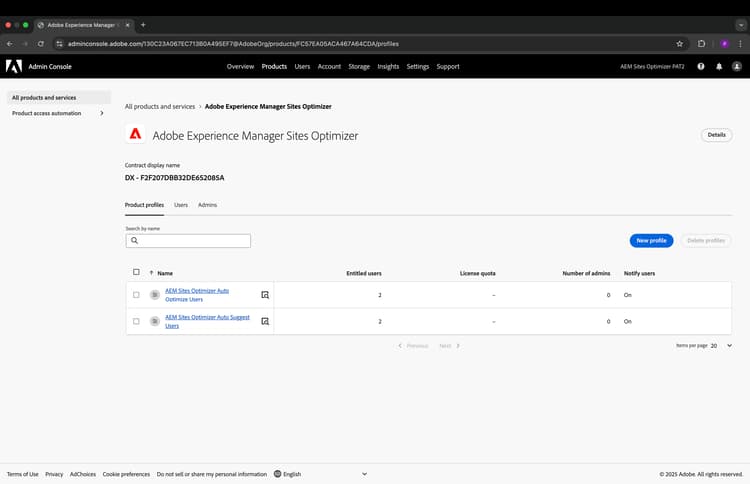750x484 pixels.
Task: Open the Insights menu
Action: click(388, 66)
